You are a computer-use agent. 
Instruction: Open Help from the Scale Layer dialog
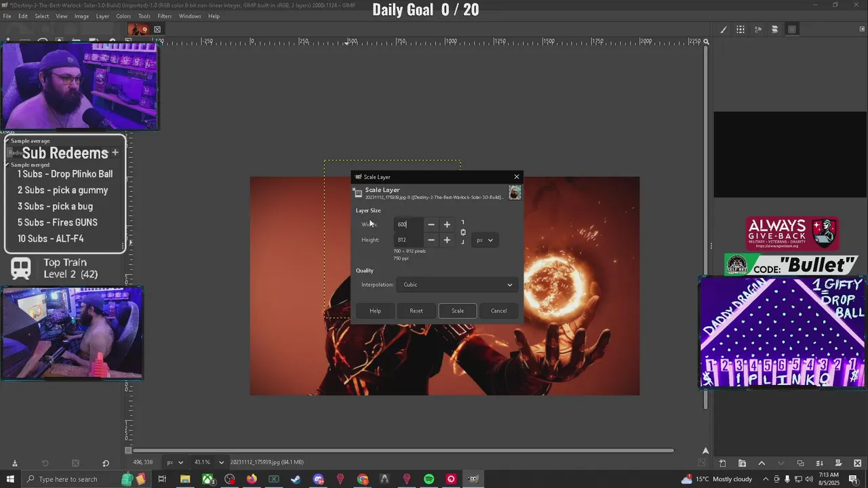[x=375, y=311]
